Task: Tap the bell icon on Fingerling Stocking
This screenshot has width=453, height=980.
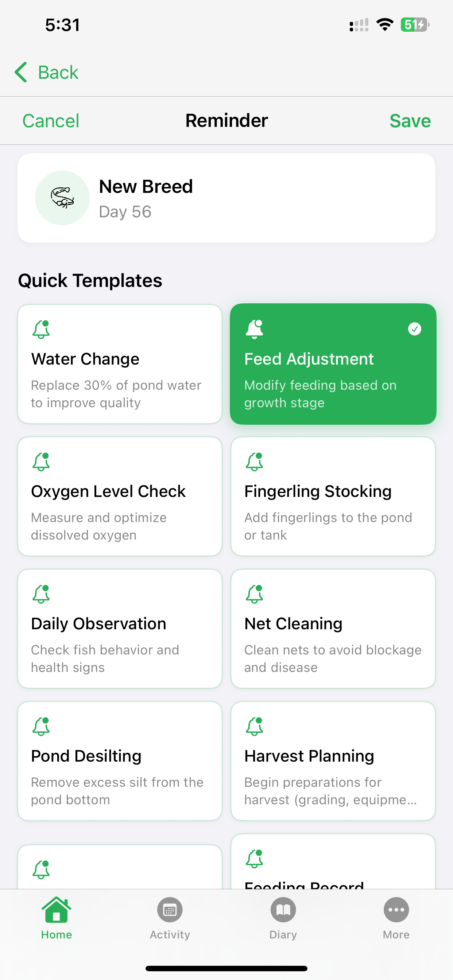Action: [254, 462]
